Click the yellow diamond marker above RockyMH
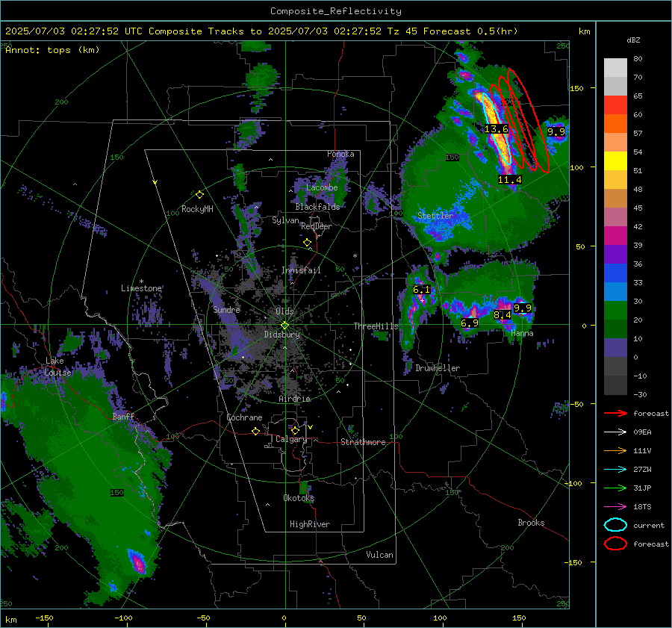The height and width of the screenshot is (628, 672). 199,195
